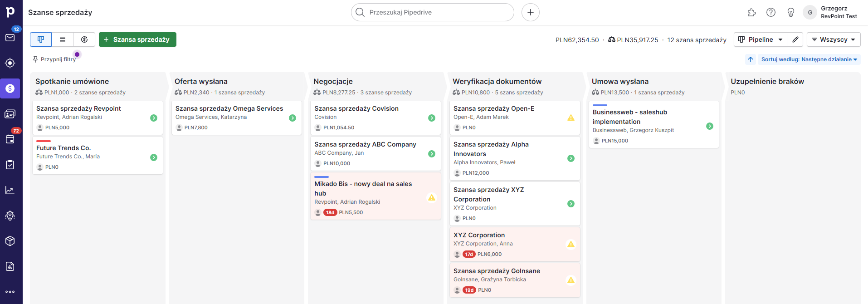Open the Mail inbox sidebar icon
Screen dimensions: 868x304
click(x=10, y=38)
